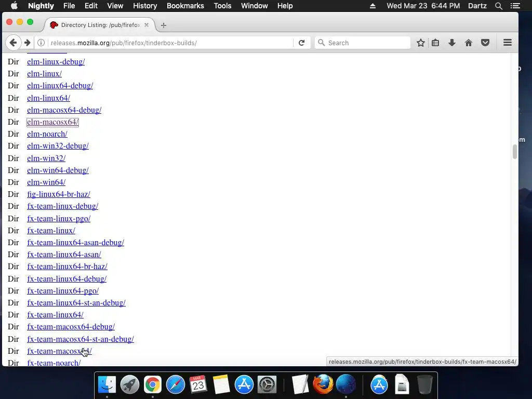Open the elm-linux-debug/ directory link
The width and height of the screenshot is (532, 399).
tap(56, 62)
